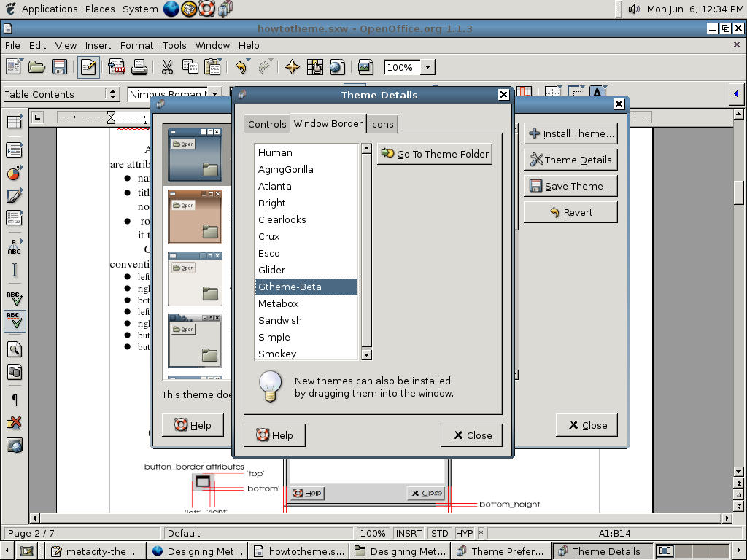Click Go To Theme Folder button

pyautogui.click(x=435, y=154)
